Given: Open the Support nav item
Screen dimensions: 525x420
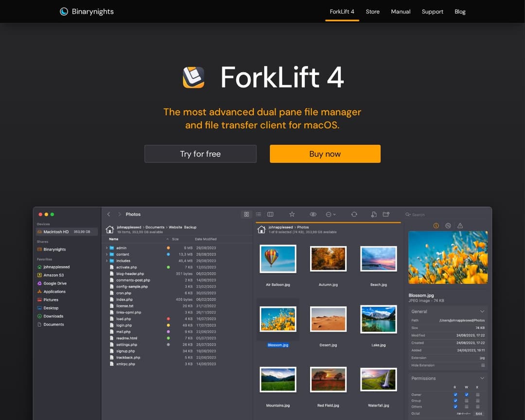Looking at the screenshot, I should coord(432,12).
